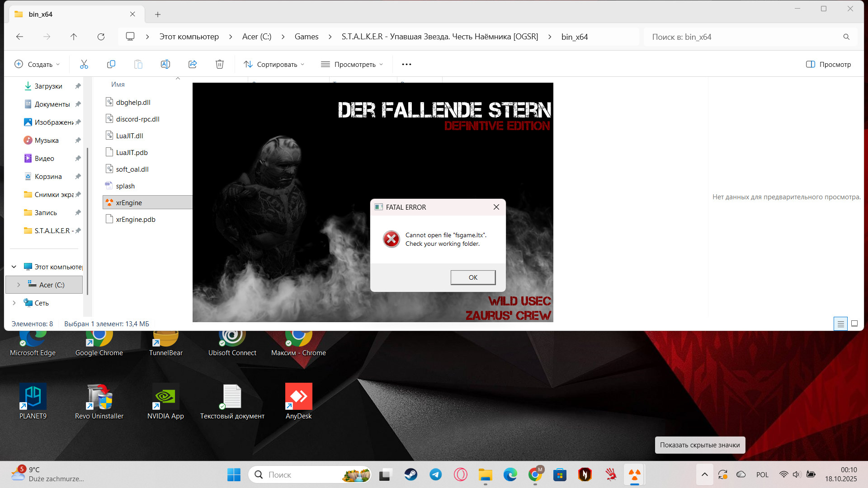
Task: Expand the Сеть tree node
Action: click(x=14, y=303)
